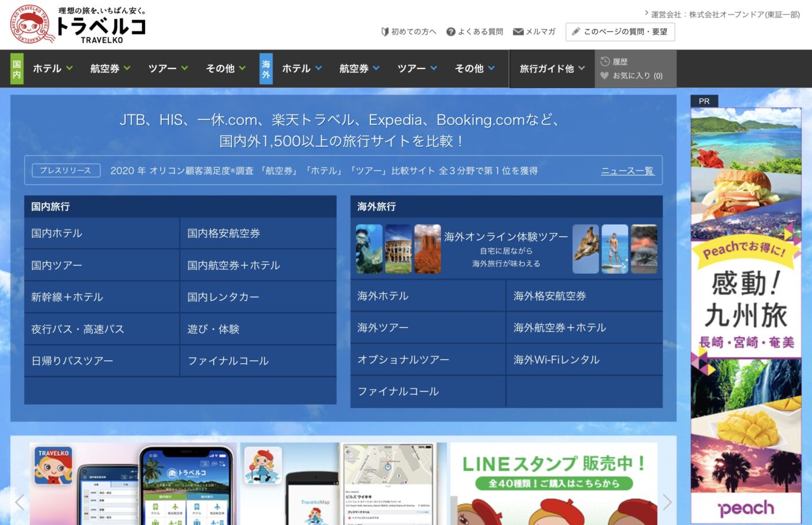812x525 pixels.
Task: Select 海外格安航空券
Action: pos(585,296)
